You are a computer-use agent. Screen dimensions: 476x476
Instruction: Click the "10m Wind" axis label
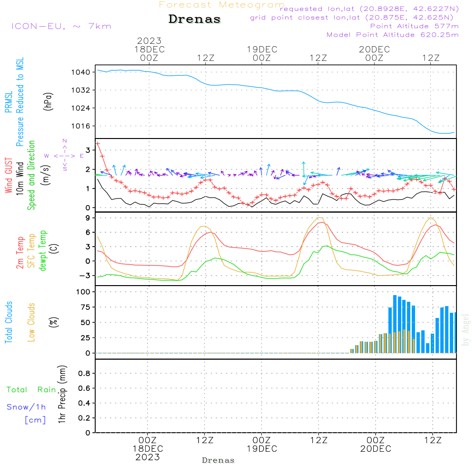point(20,178)
